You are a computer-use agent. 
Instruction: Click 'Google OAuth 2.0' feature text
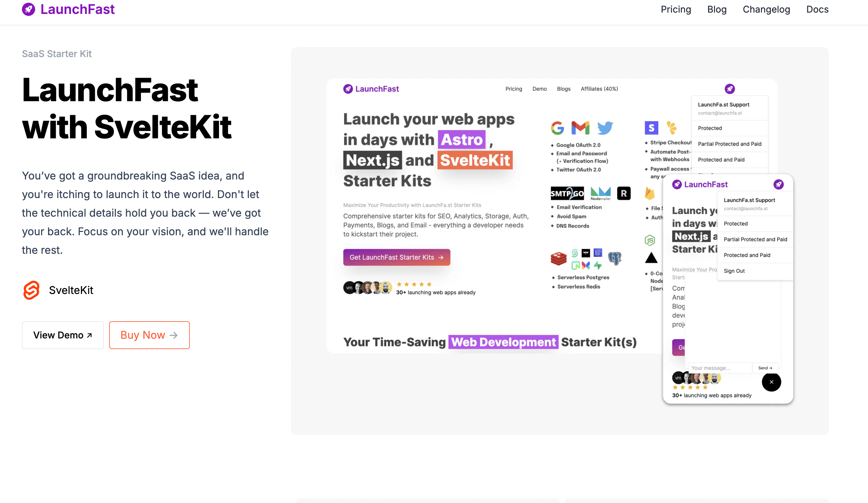(578, 145)
